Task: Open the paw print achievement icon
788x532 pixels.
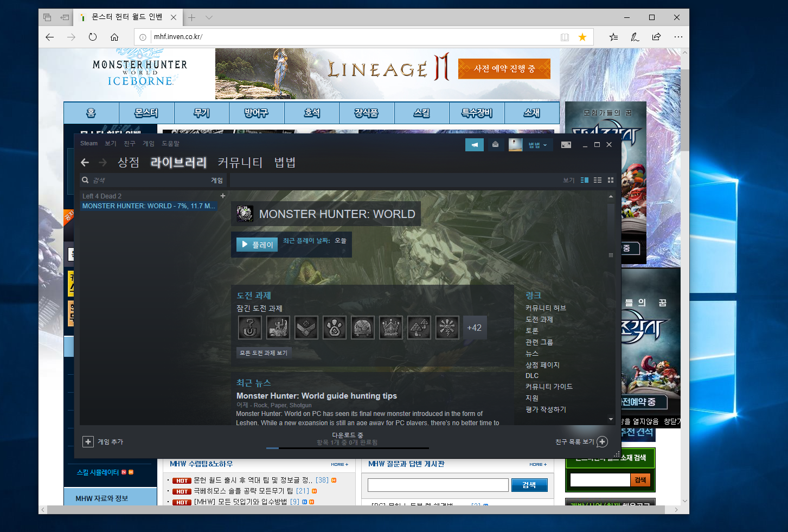Action: point(335,328)
